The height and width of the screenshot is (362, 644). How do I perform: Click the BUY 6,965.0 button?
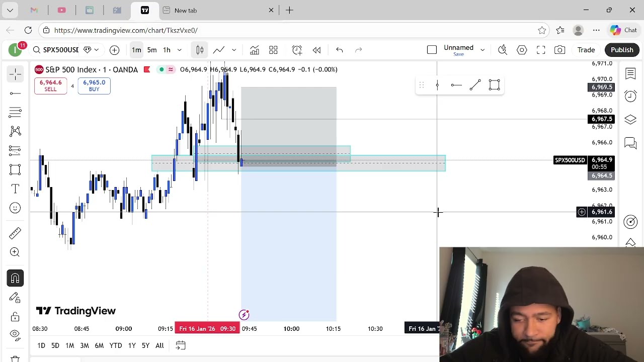[94, 85]
